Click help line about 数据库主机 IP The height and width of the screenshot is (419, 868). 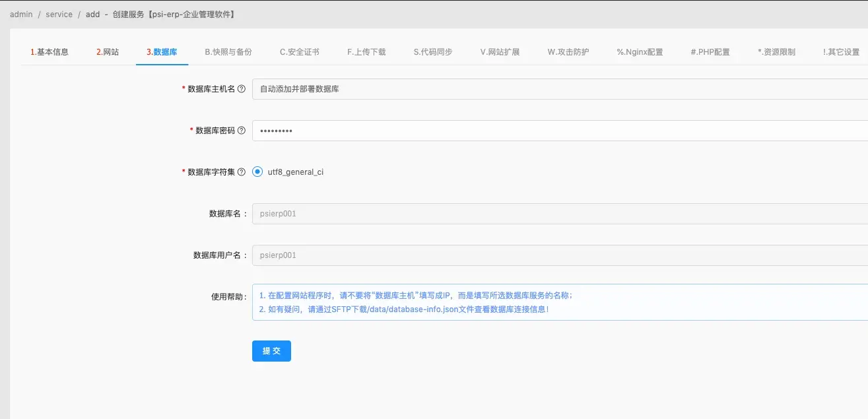(415, 296)
